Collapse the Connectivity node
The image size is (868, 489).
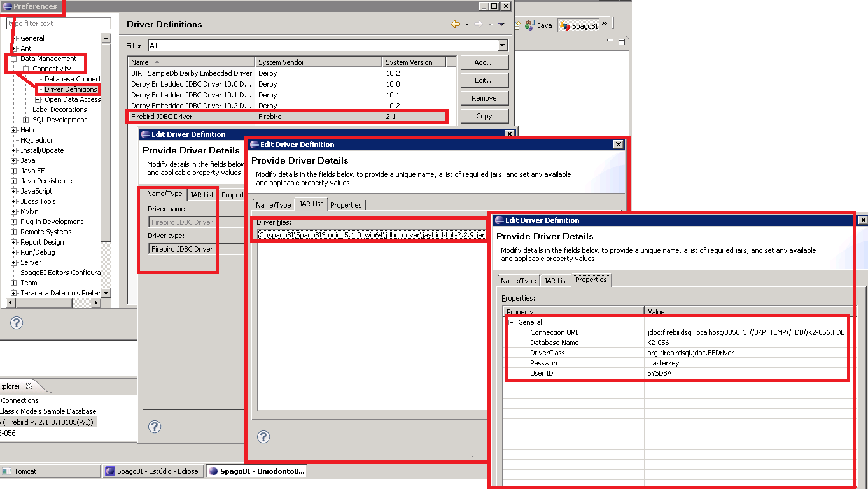pos(26,69)
